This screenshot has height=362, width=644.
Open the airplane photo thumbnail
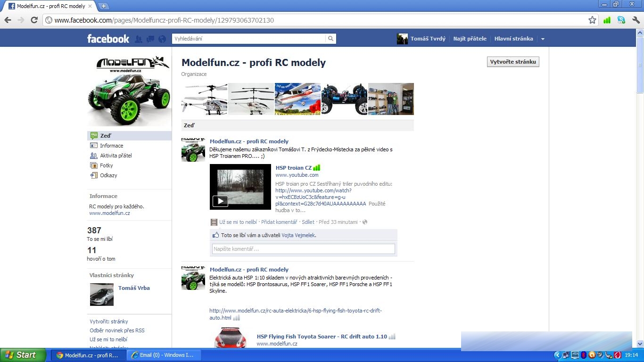click(297, 99)
